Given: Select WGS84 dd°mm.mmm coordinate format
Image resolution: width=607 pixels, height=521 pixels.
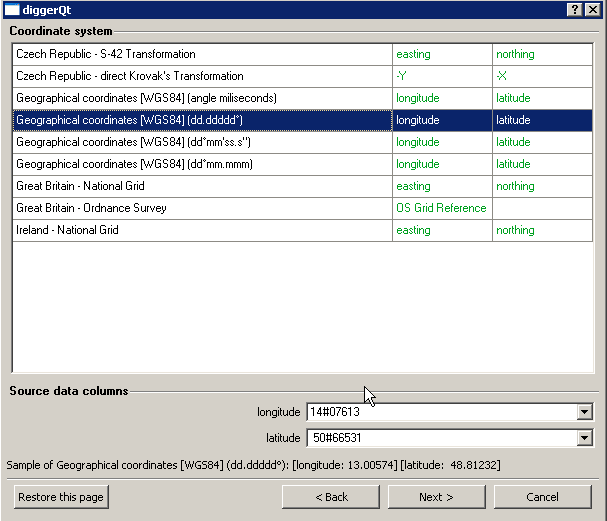Looking at the screenshot, I should (x=200, y=164).
